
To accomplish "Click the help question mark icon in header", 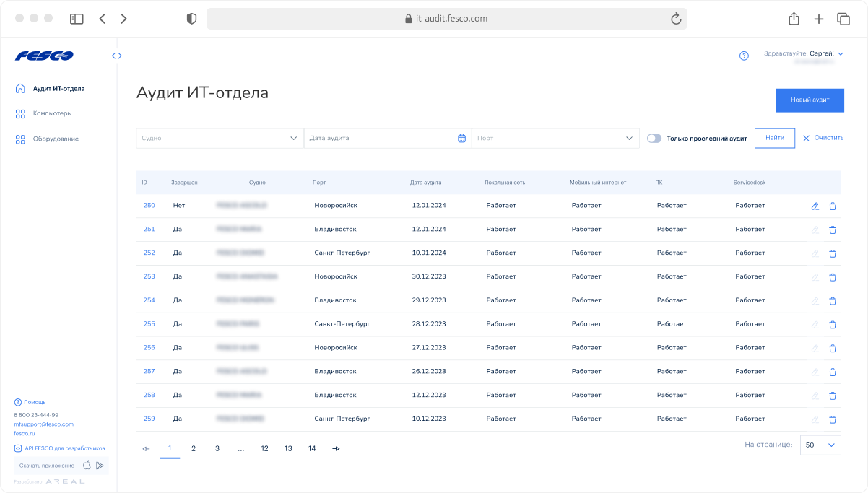I will point(744,56).
